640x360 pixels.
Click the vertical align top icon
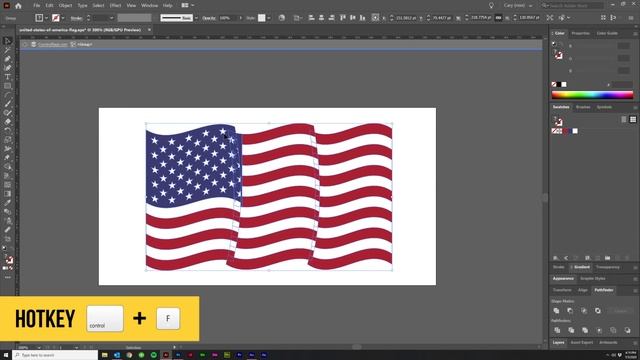pyautogui.click(x=342, y=18)
